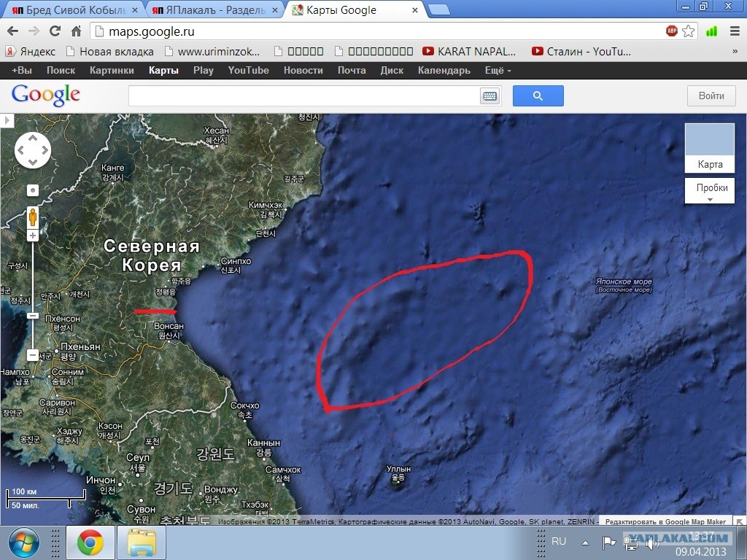Switch to Карта map view thumbnail
Viewport: 747px width, 560px height.
709,147
